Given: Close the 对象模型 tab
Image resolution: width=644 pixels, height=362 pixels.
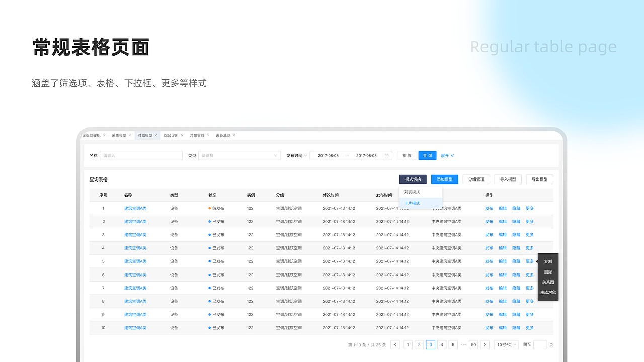Looking at the screenshot, I should (156, 136).
